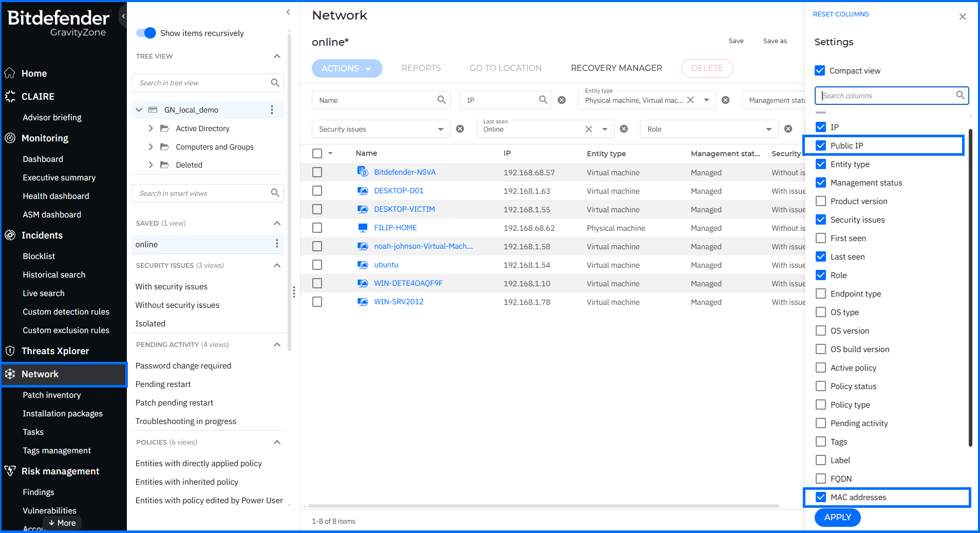Viewport: 980px width, 533px height.
Task: Enable the Product version column checkbox
Action: click(821, 201)
